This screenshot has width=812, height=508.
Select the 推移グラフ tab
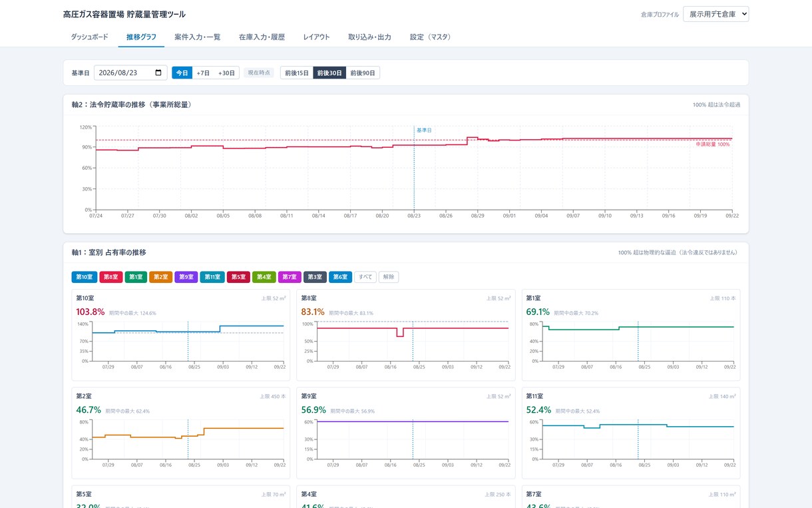pyautogui.click(x=141, y=37)
